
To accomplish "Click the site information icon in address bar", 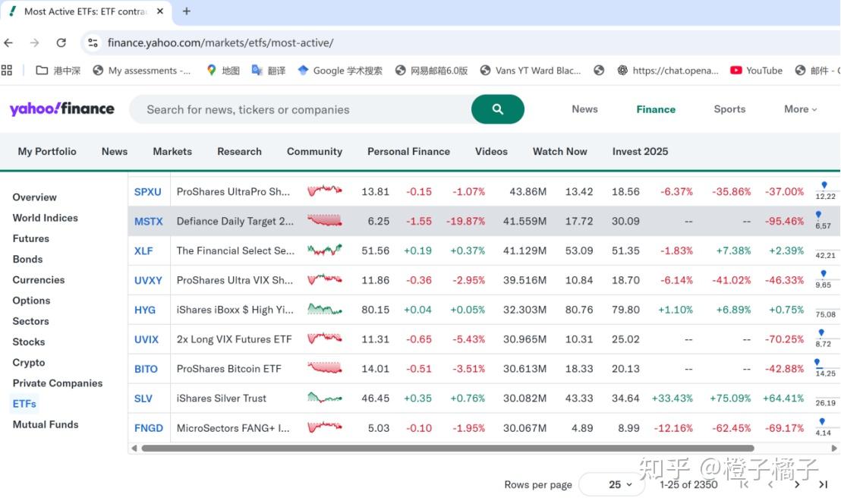I will click(93, 43).
